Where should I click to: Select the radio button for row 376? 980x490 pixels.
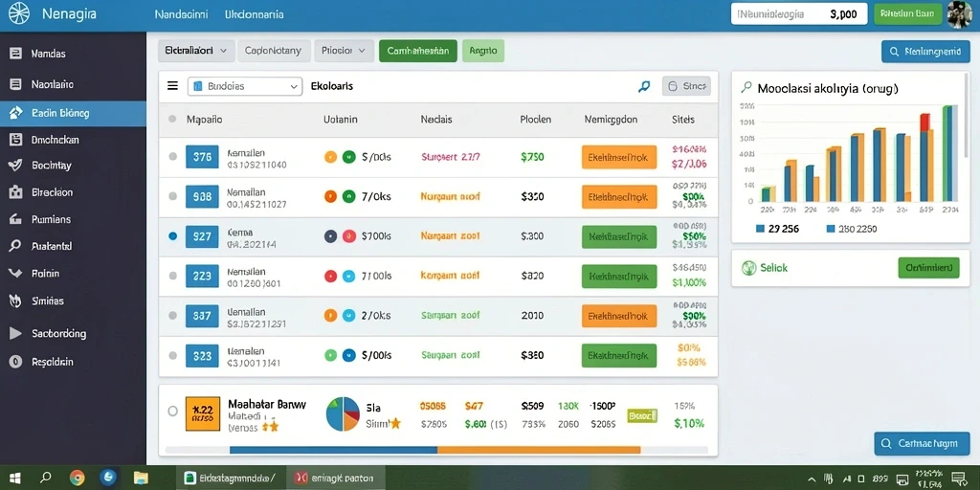coord(173,157)
